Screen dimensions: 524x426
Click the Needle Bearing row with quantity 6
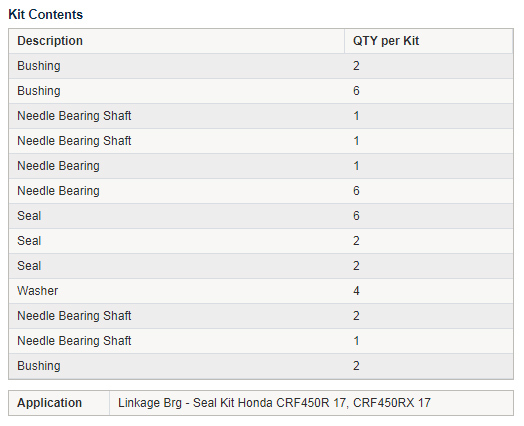(261, 191)
